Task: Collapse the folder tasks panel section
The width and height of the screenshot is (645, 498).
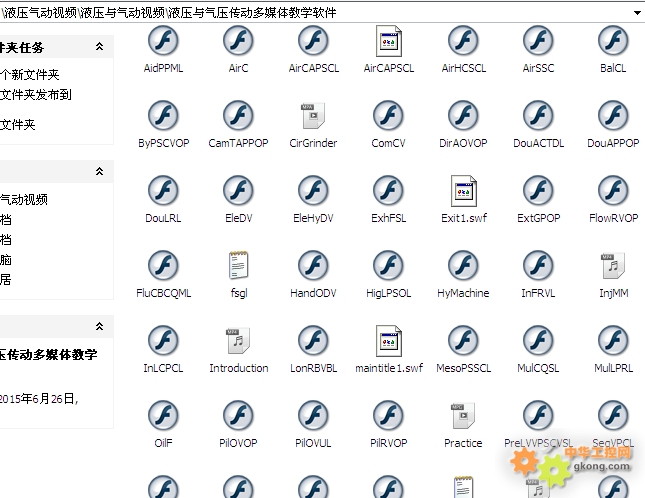Action: pyautogui.click(x=99, y=46)
